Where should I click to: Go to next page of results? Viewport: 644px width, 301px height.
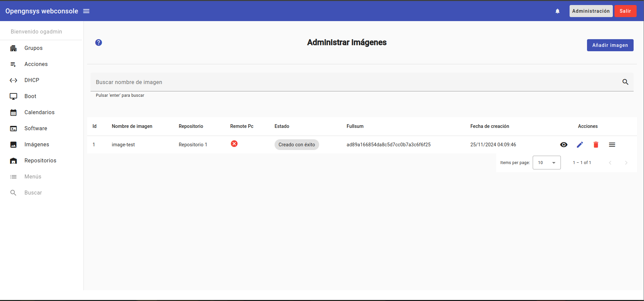626,163
